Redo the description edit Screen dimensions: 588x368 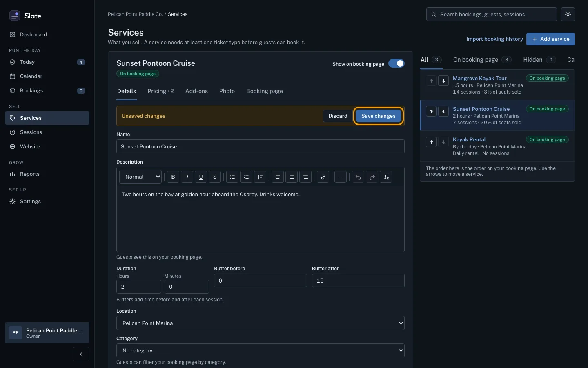[372, 177]
